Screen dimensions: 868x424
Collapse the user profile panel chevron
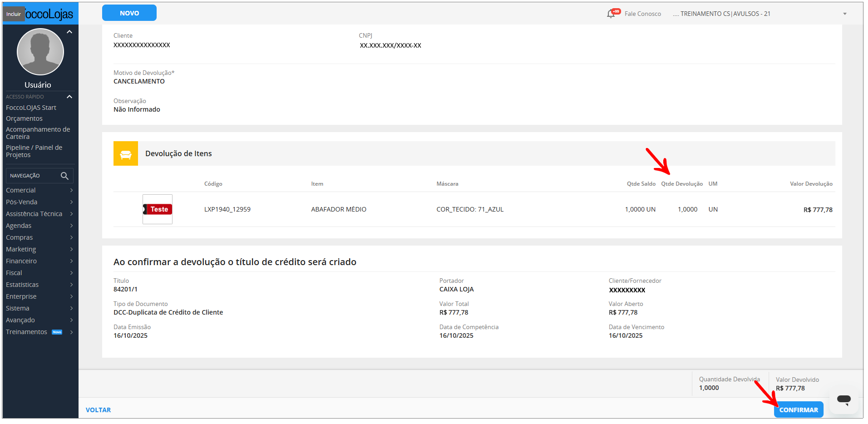tap(69, 32)
